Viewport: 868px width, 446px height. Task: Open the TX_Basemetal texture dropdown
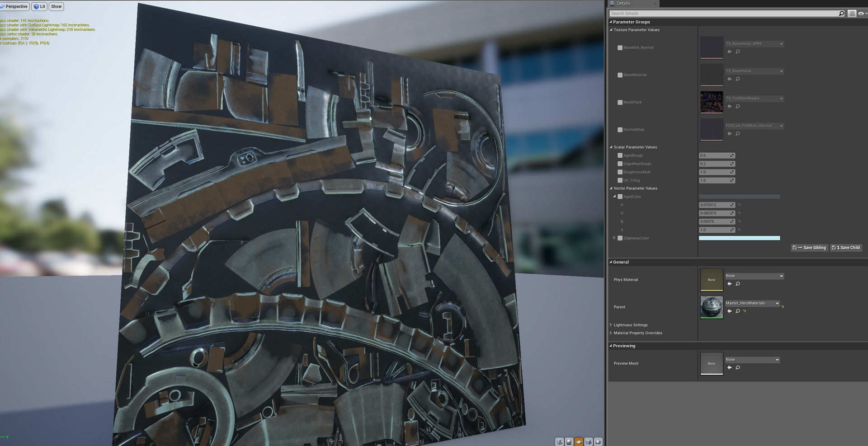(x=754, y=71)
